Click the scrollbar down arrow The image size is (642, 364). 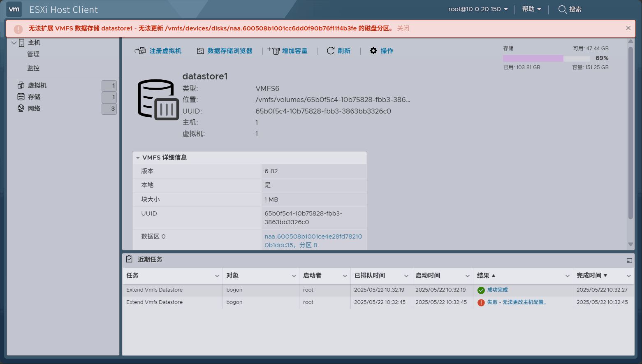click(x=630, y=244)
